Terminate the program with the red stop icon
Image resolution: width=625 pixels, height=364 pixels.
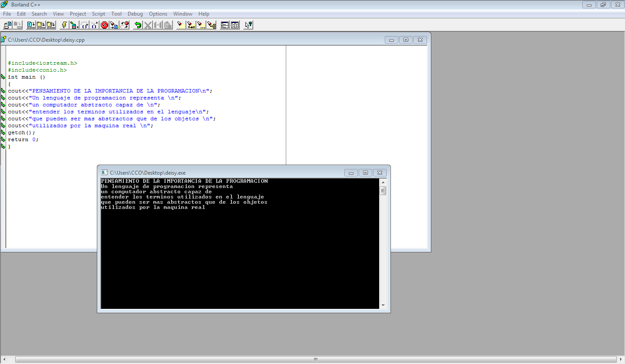coord(104,25)
